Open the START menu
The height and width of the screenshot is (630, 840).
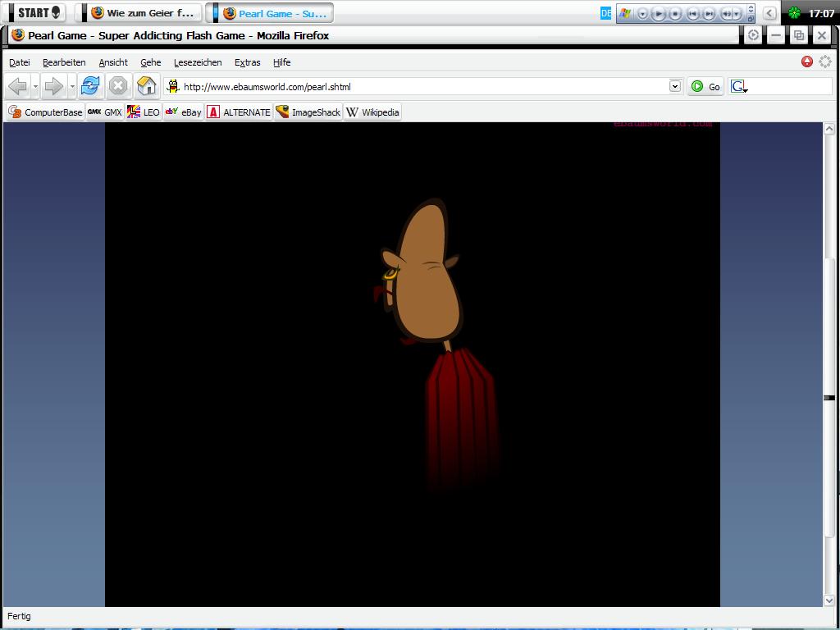[36, 13]
